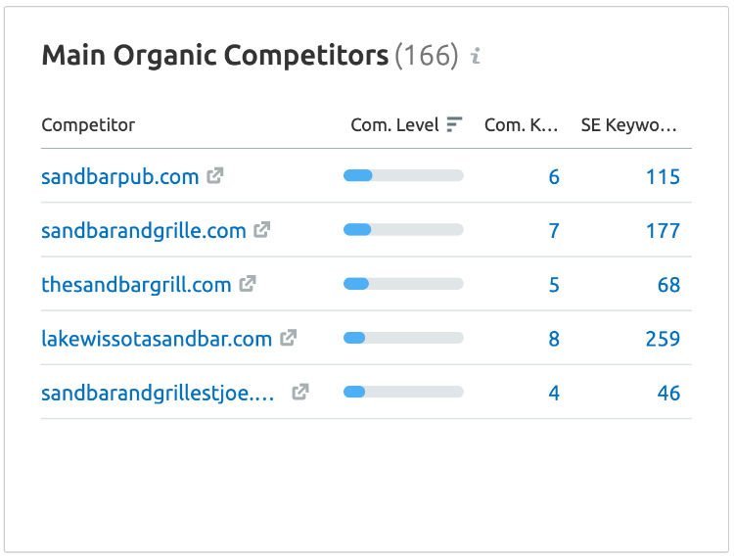Open external link icon for sandbarandgrillestjoe
This screenshot has height=560, width=734.
[300, 392]
